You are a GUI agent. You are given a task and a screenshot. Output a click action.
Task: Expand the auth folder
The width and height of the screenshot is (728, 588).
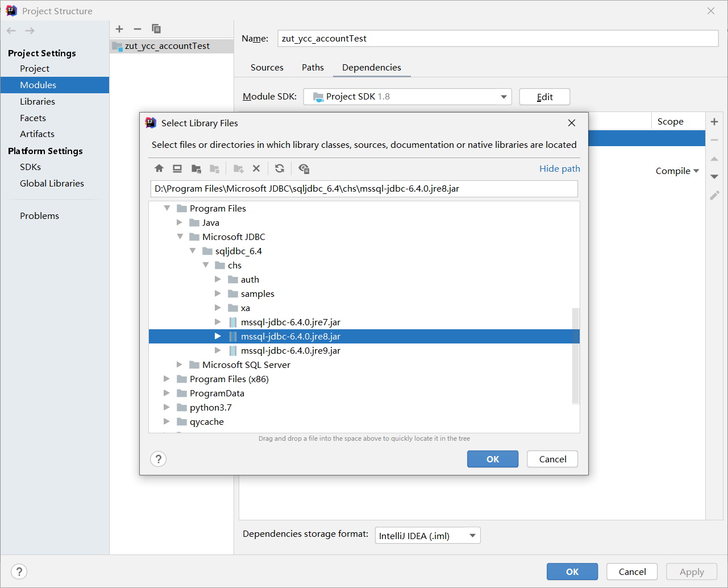[218, 279]
